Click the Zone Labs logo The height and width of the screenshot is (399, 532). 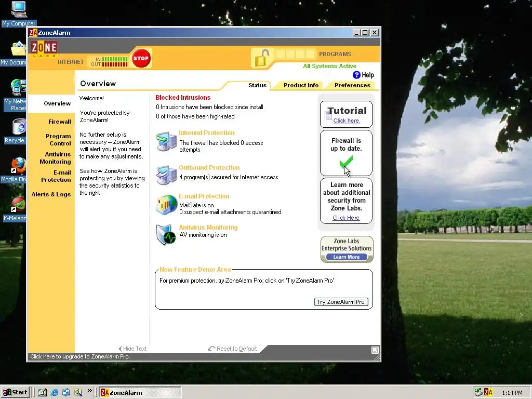[x=44, y=48]
